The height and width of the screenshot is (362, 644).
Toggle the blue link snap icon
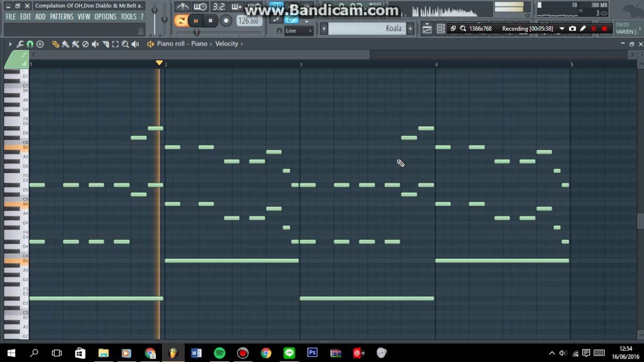click(291, 19)
